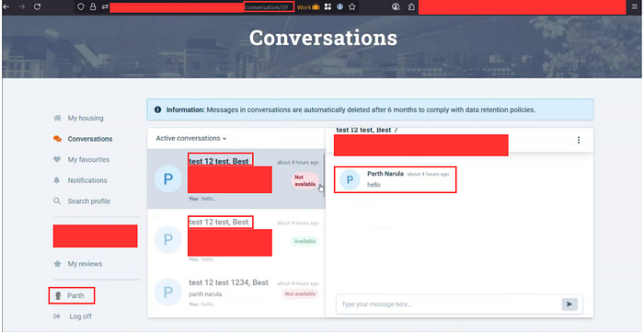Open the My housing menu item

[x=86, y=119]
